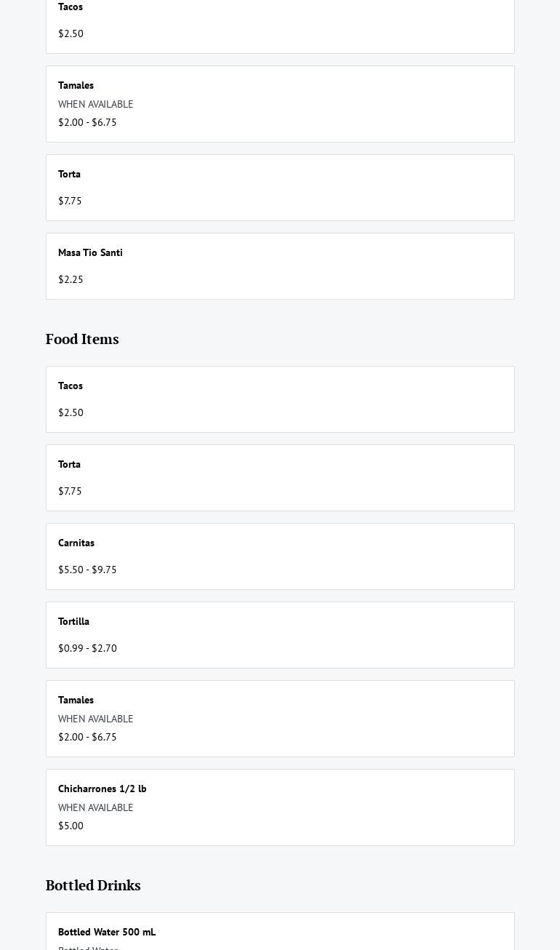Click the Tortilla item title
The image size is (560, 950).
(73, 622)
